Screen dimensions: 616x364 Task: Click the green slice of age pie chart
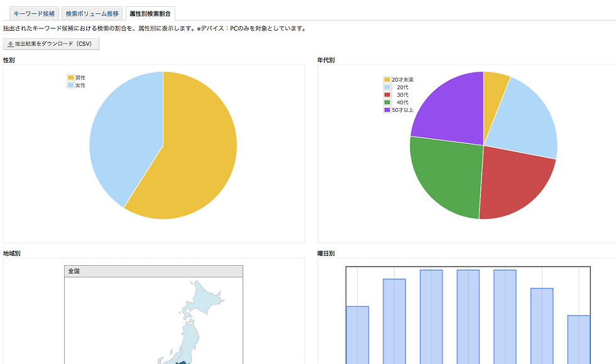(448, 177)
